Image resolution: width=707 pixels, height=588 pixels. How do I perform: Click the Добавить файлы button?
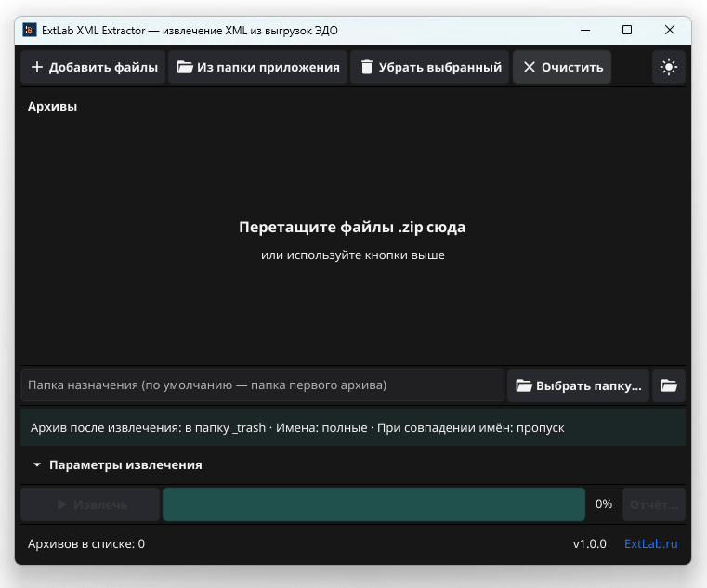(93, 67)
